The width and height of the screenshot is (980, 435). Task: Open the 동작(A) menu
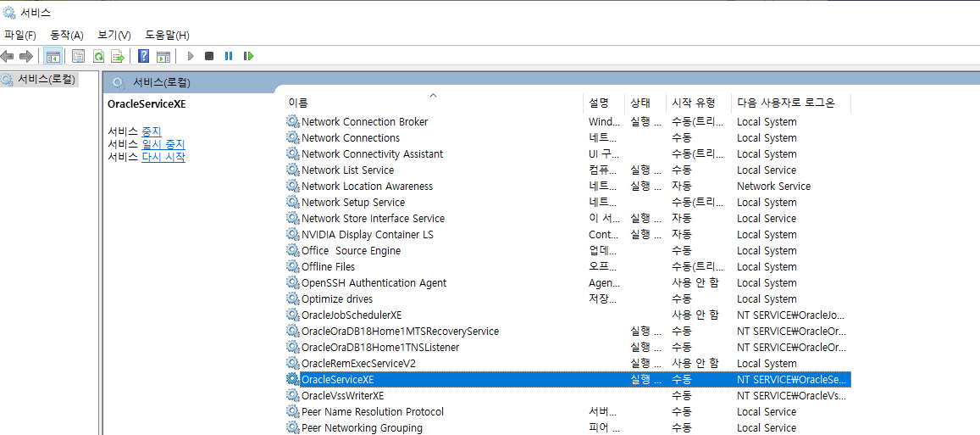[67, 35]
